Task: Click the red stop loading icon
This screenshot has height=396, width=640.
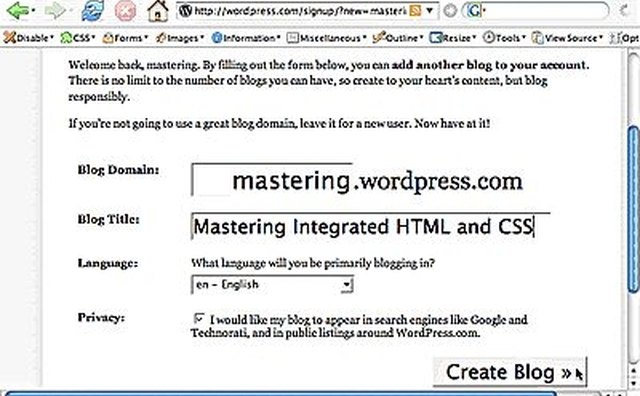Action: click(125, 11)
